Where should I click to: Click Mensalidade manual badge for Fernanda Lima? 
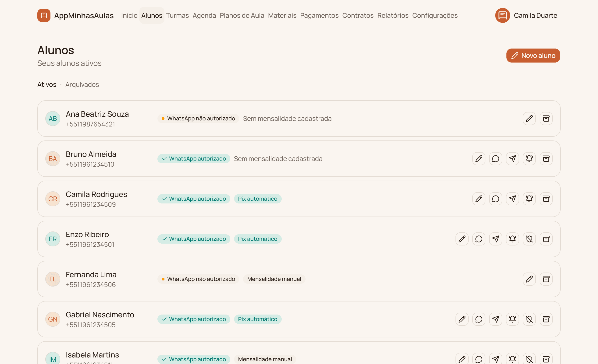pyautogui.click(x=274, y=279)
